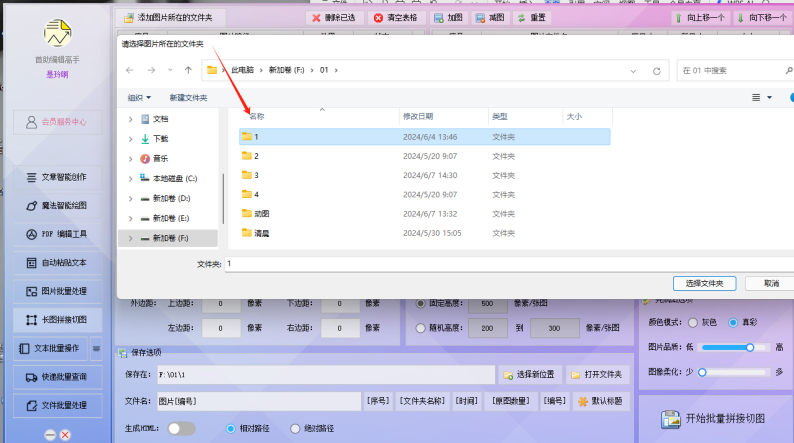Screen dimensions: 794x443
Task: Expand the 音乐 tree node
Action: tap(131, 159)
